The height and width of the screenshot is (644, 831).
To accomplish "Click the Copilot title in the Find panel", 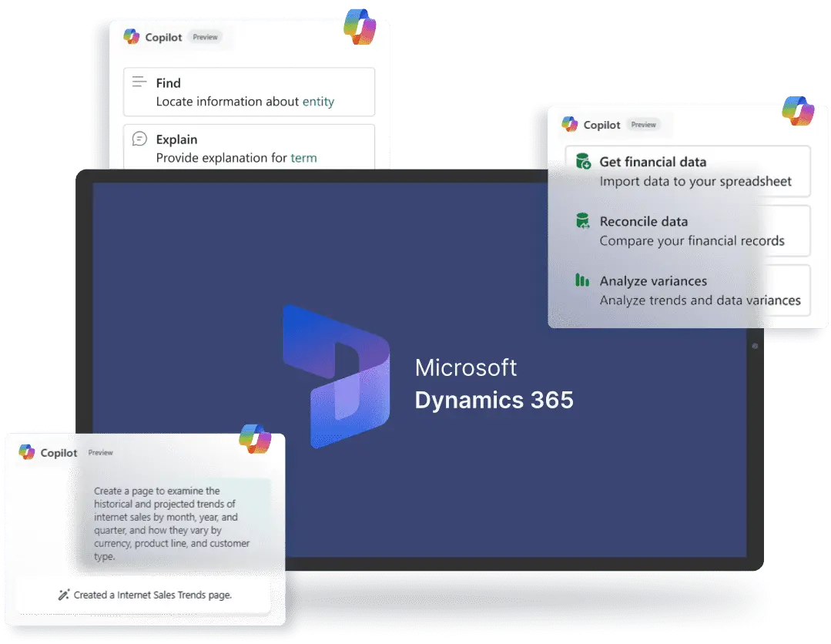I will [x=163, y=37].
